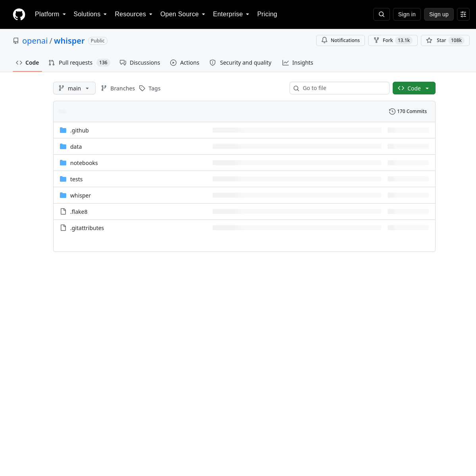Open the whisper folder name in file list
This screenshot has height=476, width=476.
pyautogui.click(x=81, y=196)
